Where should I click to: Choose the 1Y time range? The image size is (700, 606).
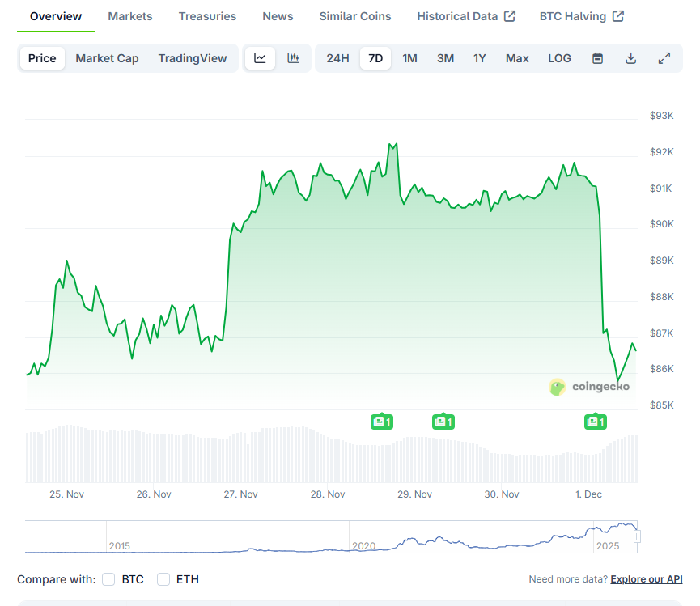tap(480, 57)
